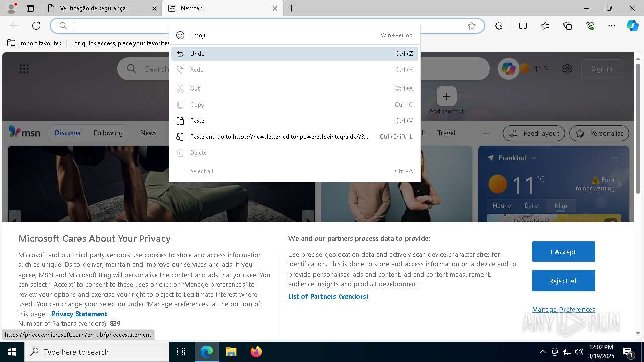Image resolution: width=644 pixels, height=362 pixels.
Task: Open Feed layout options
Action: (534, 133)
